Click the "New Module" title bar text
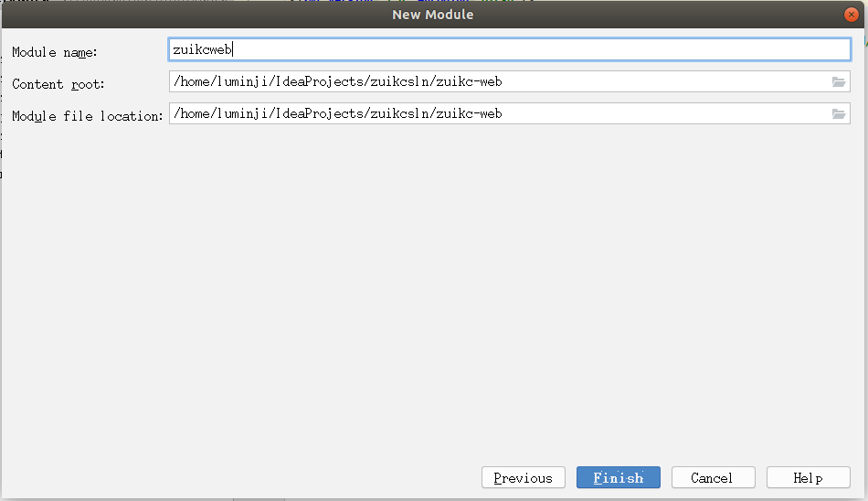The height and width of the screenshot is (501, 868). (433, 14)
